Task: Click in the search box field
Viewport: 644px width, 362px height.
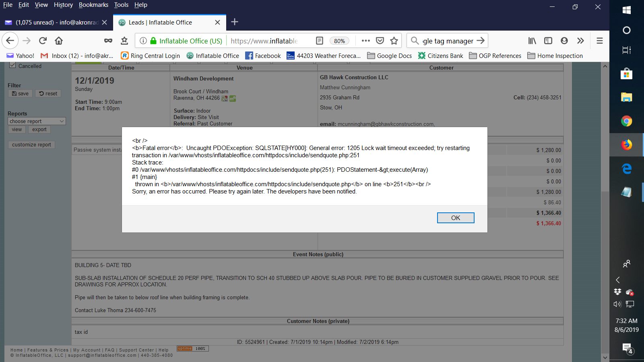Action: [x=448, y=41]
